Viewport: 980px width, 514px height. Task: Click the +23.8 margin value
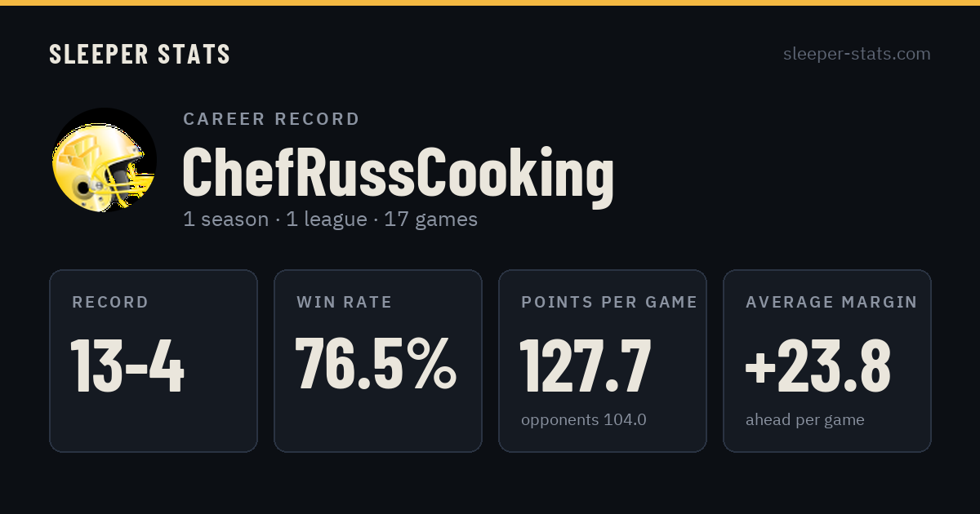point(817,366)
